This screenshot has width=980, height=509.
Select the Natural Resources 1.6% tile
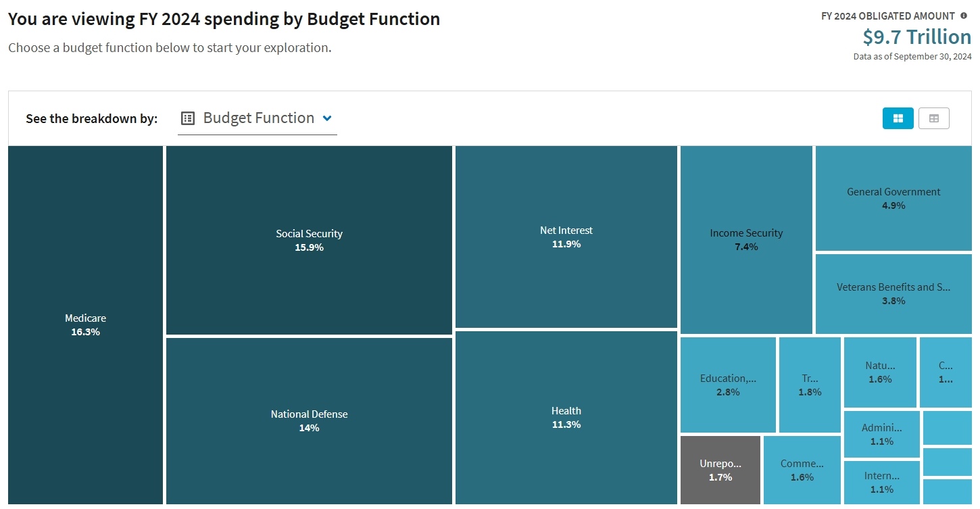pos(880,372)
